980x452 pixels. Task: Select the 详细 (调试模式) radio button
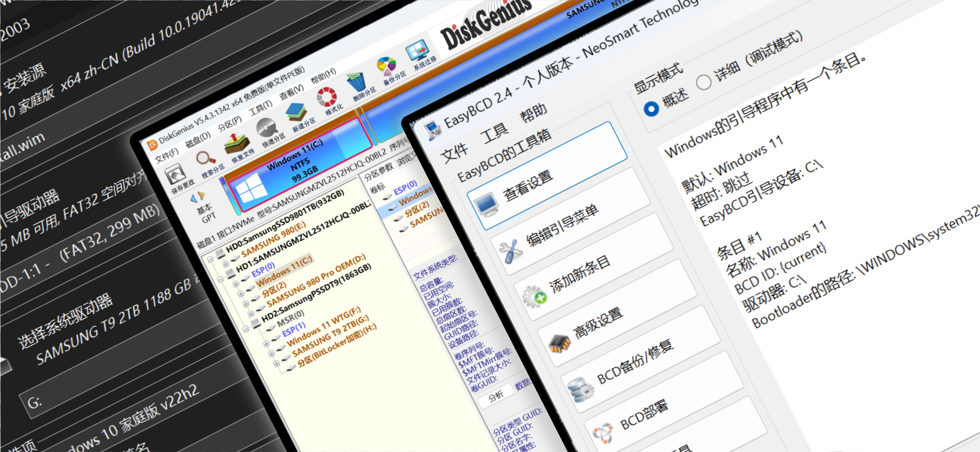tap(703, 82)
